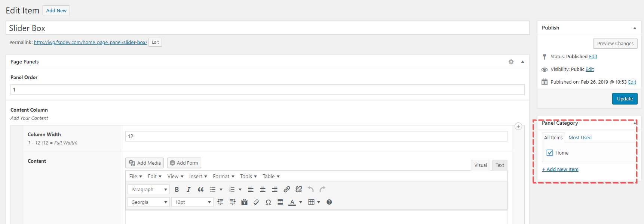Switch to the Text editor tab
Screen dimensions: 644x224
click(x=500, y=165)
